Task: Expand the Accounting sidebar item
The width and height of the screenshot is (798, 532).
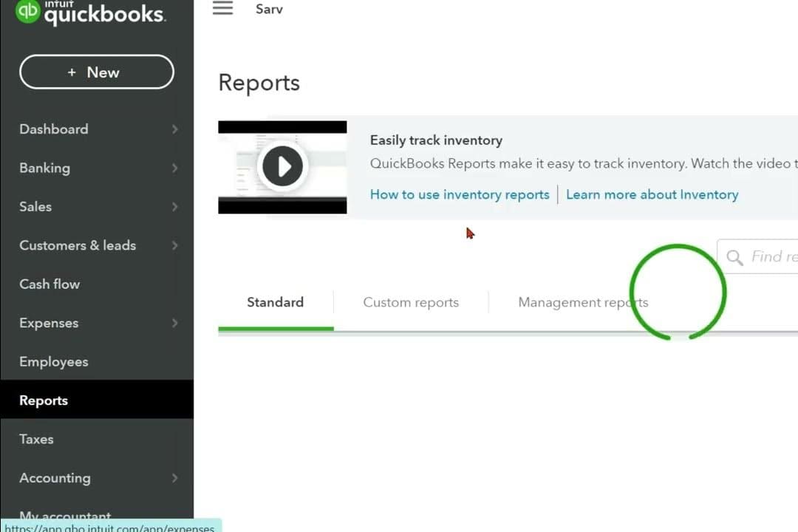Action: [x=174, y=478]
